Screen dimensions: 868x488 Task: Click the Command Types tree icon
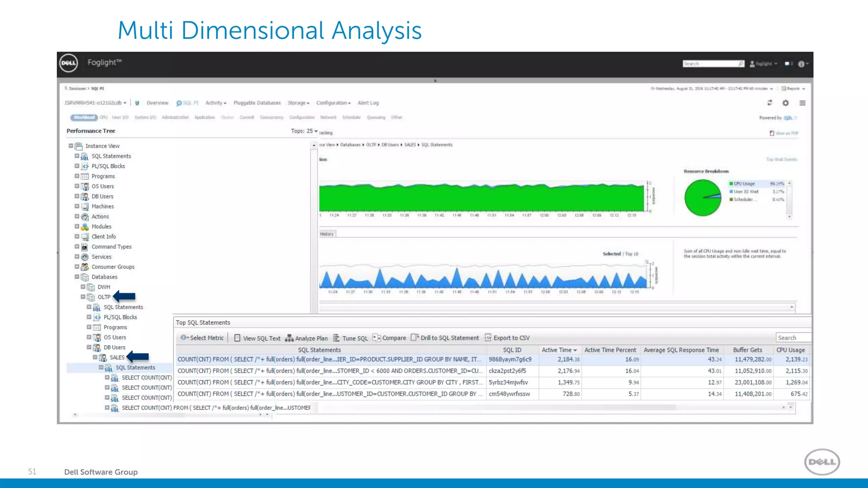[85, 247]
